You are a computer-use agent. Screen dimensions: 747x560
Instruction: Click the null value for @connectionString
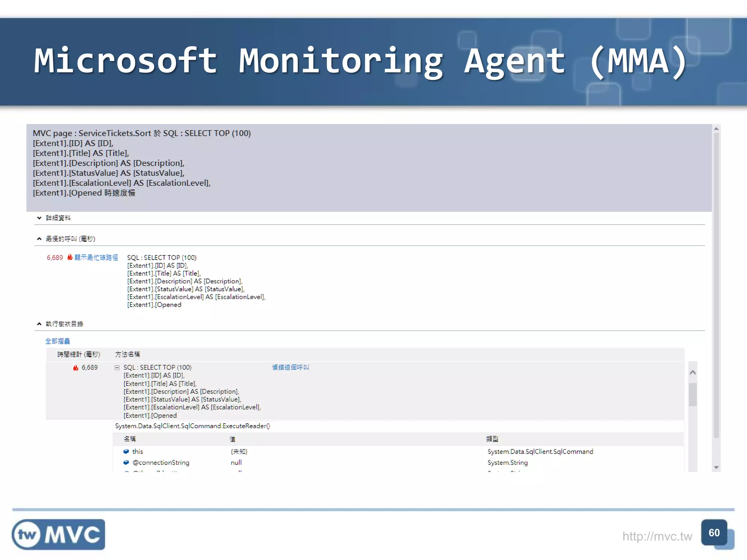point(236,462)
